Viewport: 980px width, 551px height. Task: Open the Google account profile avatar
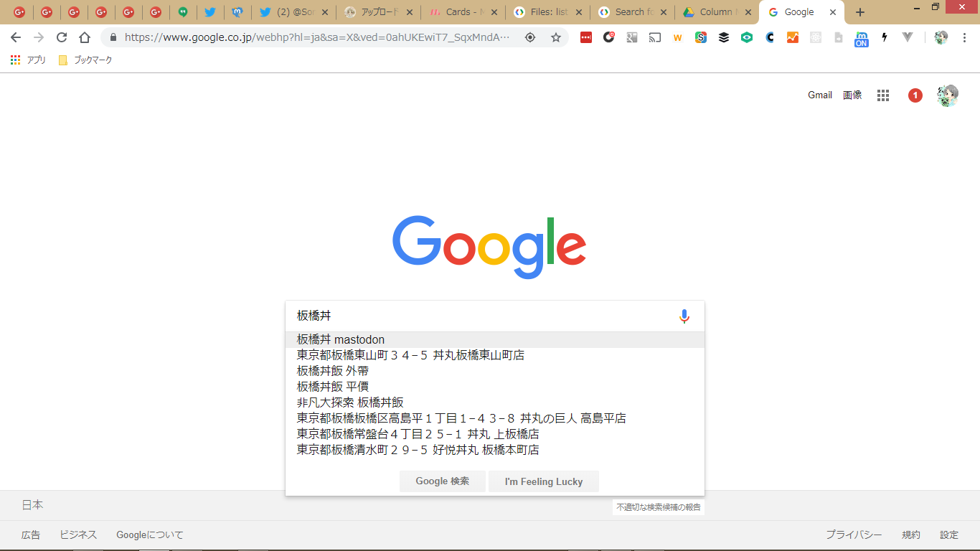947,95
